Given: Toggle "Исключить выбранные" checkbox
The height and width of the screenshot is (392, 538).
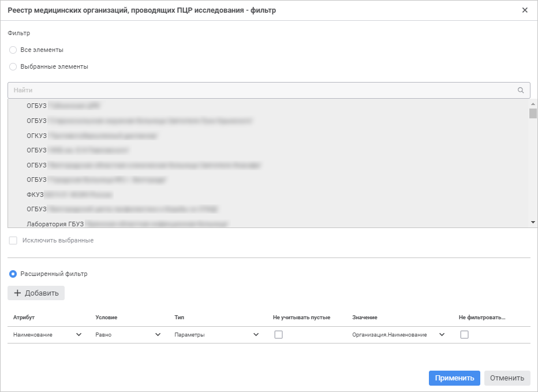Looking at the screenshot, I should coord(13,240).
